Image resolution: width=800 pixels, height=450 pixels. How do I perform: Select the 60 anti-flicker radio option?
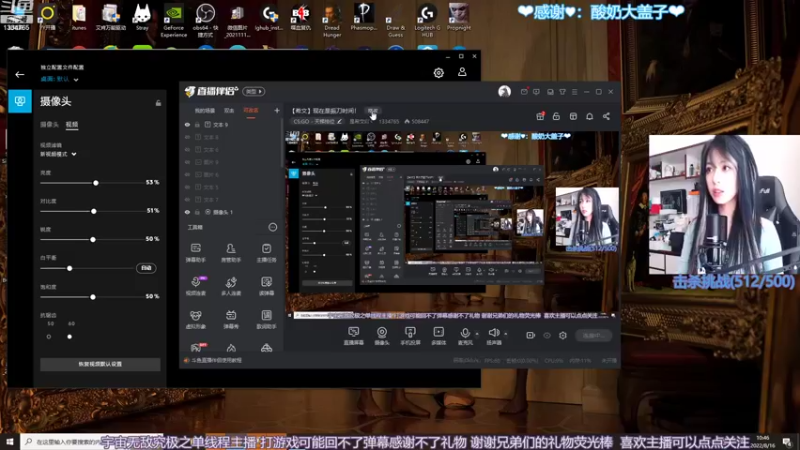pos(69,337)
